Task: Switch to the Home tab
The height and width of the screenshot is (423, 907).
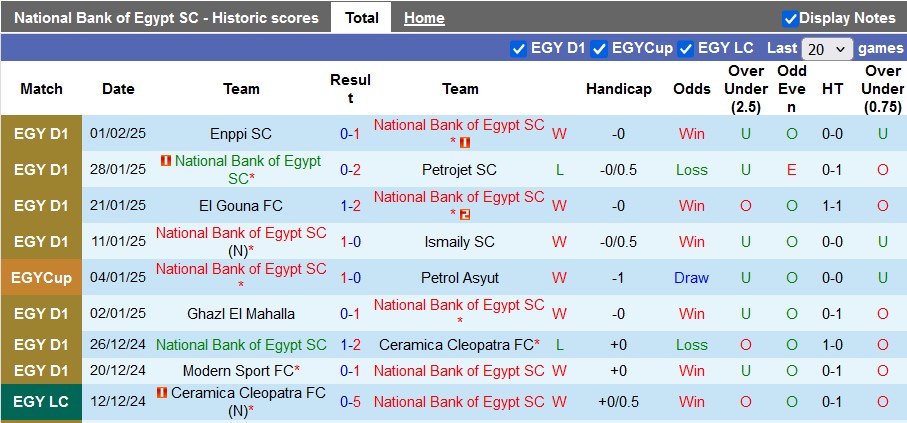Action: click(424, 18)
